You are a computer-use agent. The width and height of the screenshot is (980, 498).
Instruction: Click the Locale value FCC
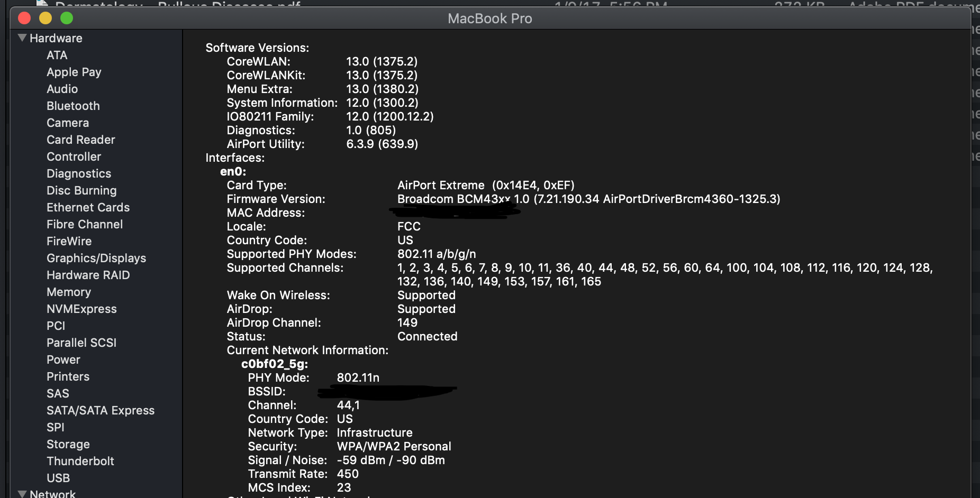[x=409, y=226]
